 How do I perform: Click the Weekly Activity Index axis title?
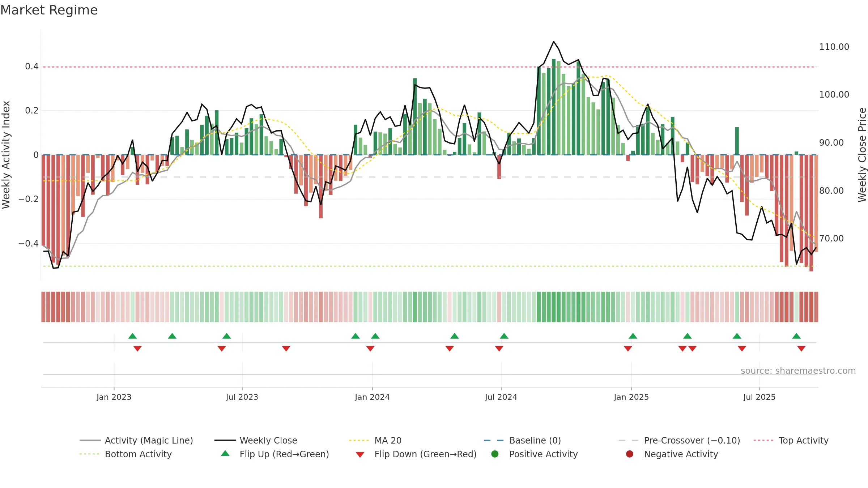6,155
